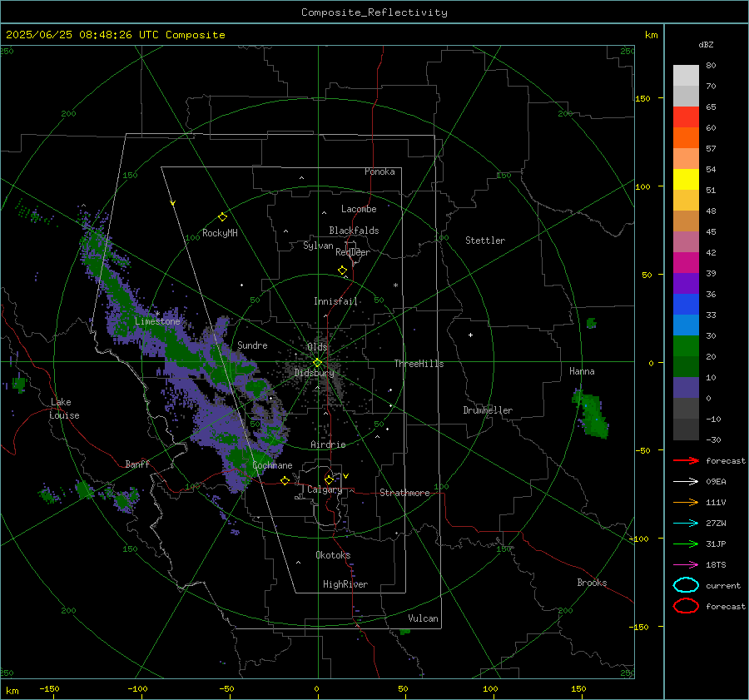This screenshot has width=749, height=700.
Task: Click the Innisfail label
Action: coord(335,301)
